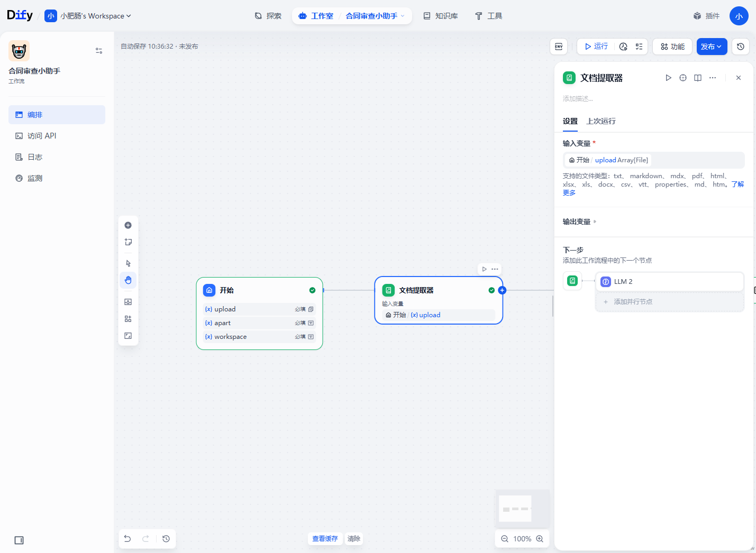Click zoom out magnifier icon
Image resolution: width=756 pixels, height=553 pixels.
505,539
